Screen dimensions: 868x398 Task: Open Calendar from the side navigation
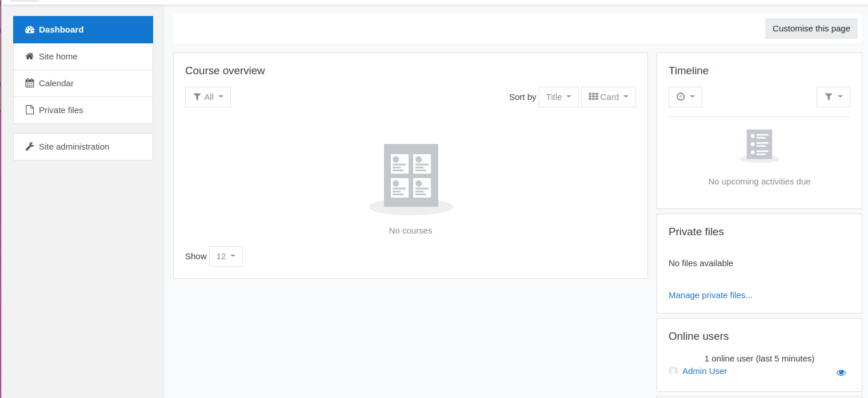(x=83, y=83)
